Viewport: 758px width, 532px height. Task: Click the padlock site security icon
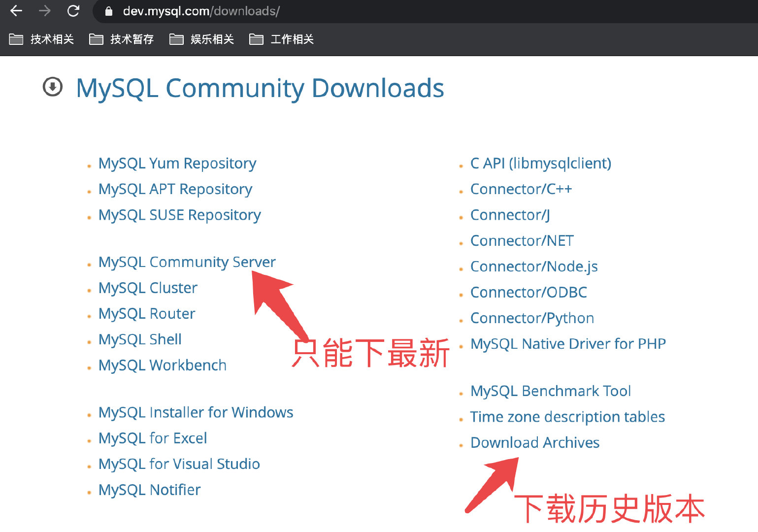[x=109, y=11]
